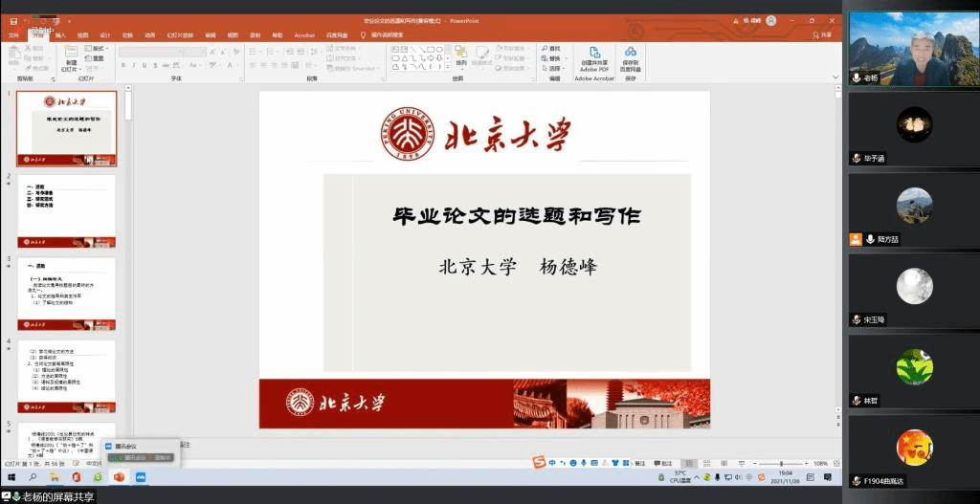Click 保存到百度网盘 icon
The height and width of the screenshot is (504, 980).
pyautogui.click(x=630, y=58)
